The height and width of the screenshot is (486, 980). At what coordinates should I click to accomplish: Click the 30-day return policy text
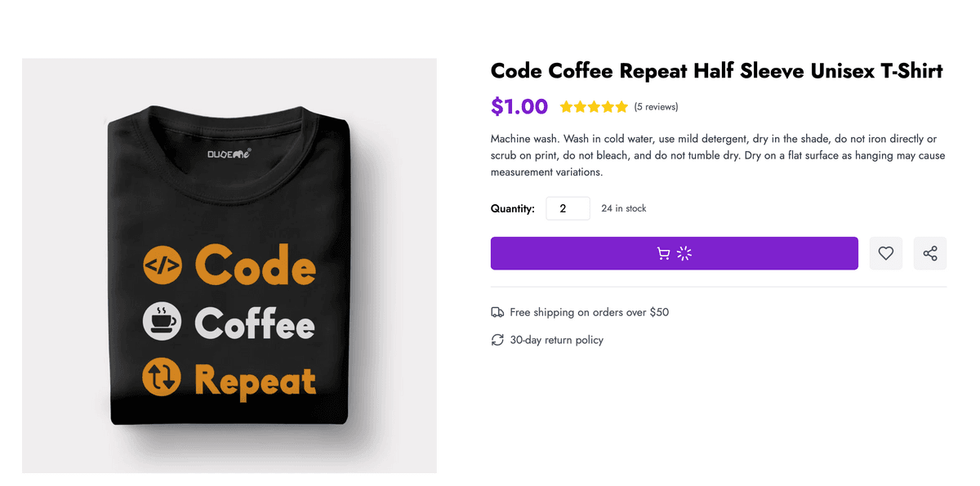click(557, 340)
